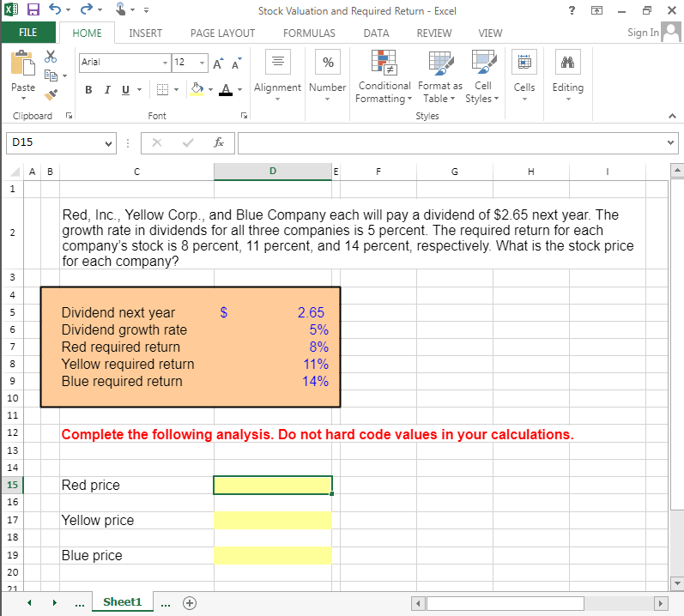Switch to the INSERT tab
Screen dimensions: 684x616
(x=145, y=33)
